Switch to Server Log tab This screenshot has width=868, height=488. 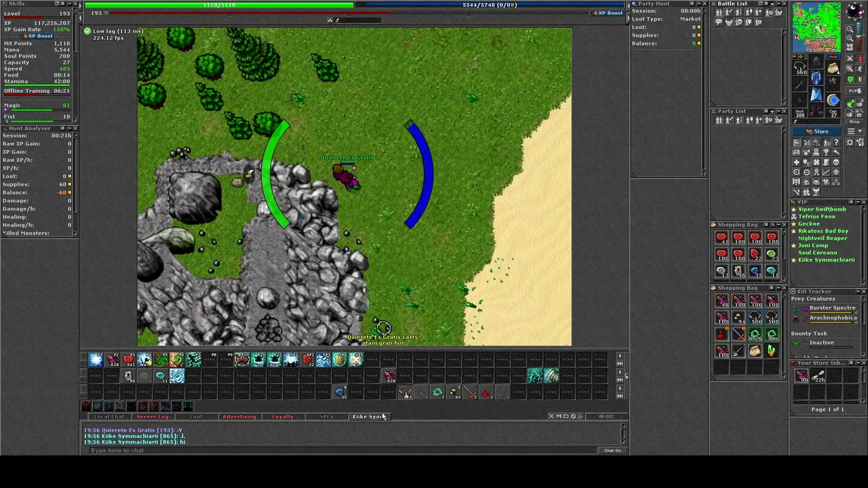point(152,416)
